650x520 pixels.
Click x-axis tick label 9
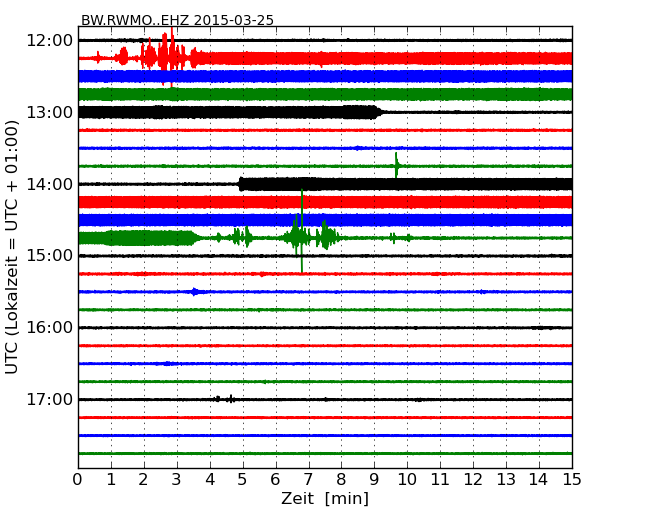[374, 480]
